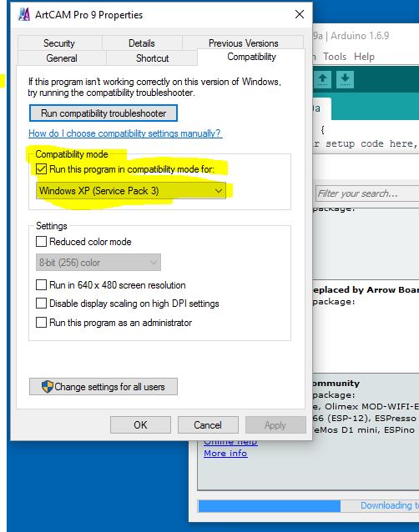Image resolution: width=419 pixels, height=532 pixels.
Task: Close the ArtCAM Pro 9 Properties dialog
Action: 300,14
